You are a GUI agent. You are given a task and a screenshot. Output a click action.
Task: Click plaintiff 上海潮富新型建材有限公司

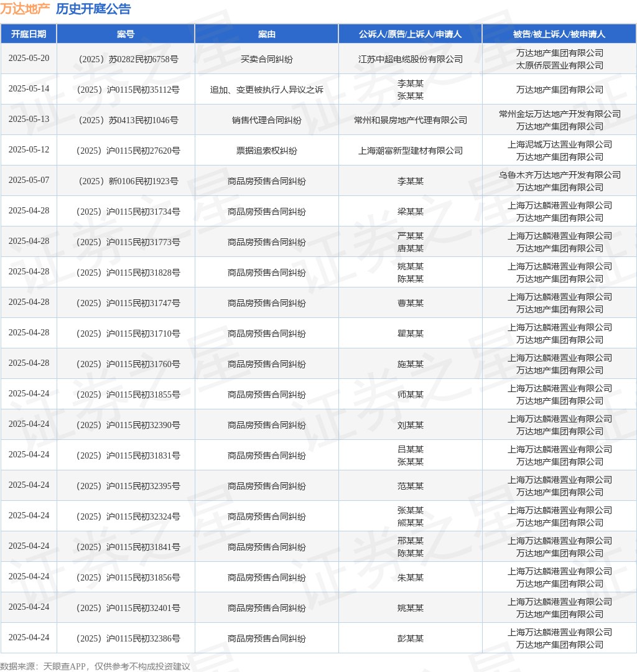coord(411,151)
